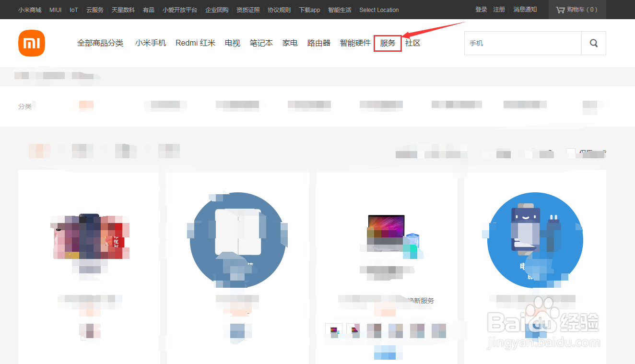Open the IoT top link
The height and width of the screenshot is (364, 635).
pyautogui.click(x=74, y=10)
